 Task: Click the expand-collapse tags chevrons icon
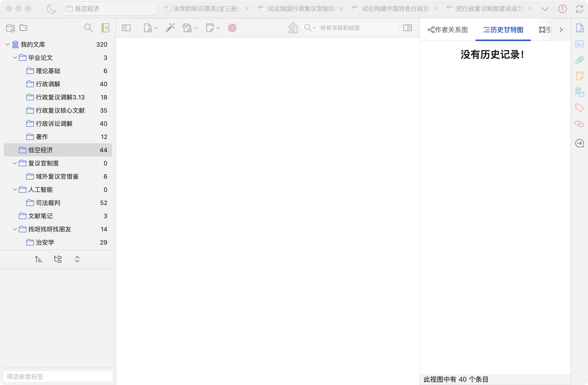coord(77,259)
